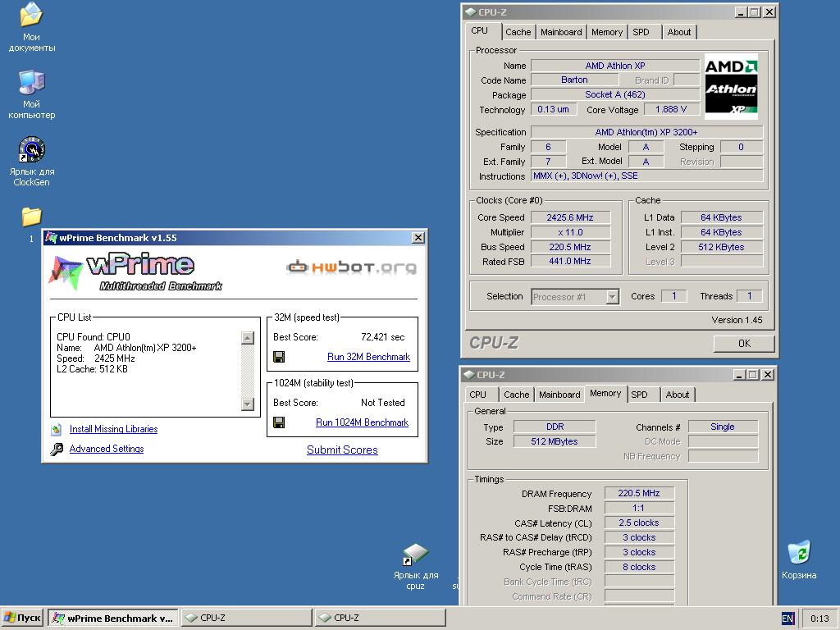The width and height of the screenshot is (840, 630).
Task: Click the Technology value 0.13 um
Action: point(554,109)
